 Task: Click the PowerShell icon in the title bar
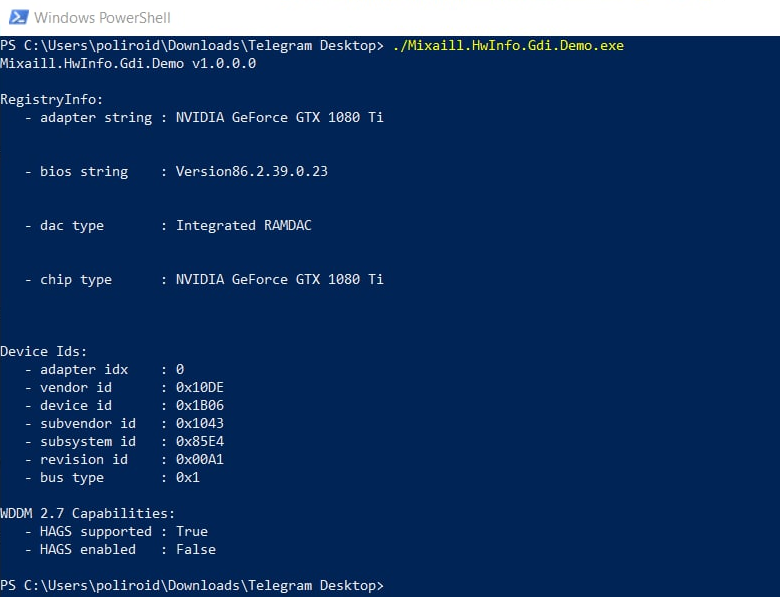(18, 17)
